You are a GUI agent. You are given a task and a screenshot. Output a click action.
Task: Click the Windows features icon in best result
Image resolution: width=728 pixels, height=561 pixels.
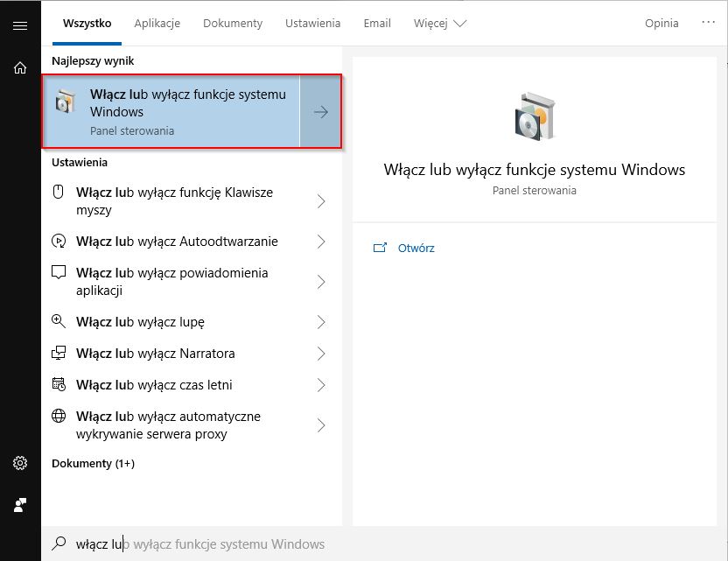pyautogui.click(x=65, y=102)
